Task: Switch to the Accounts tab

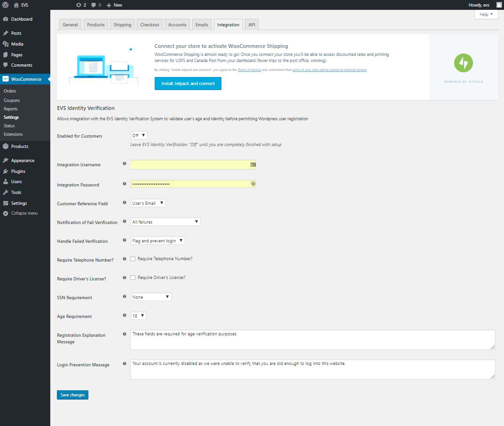Action: tap(177, 25)
